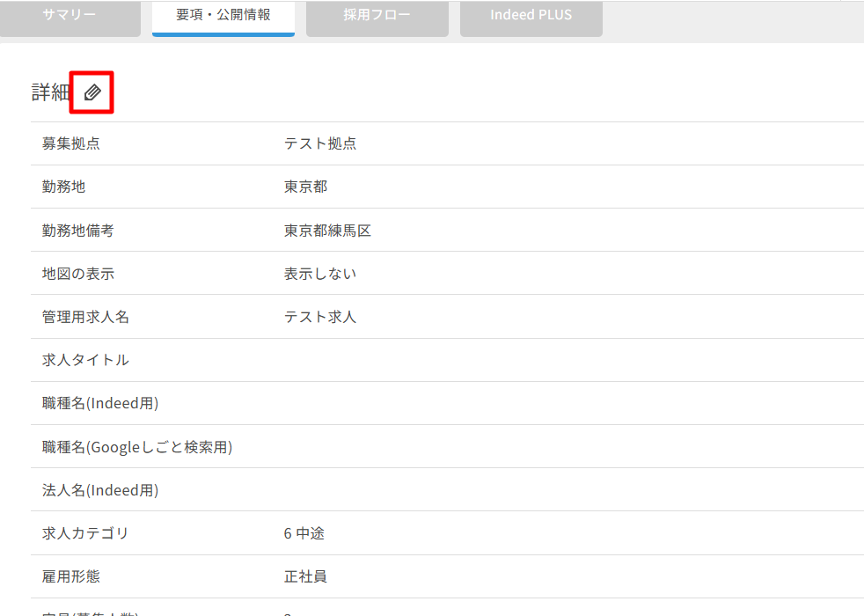Image resolution: width=864 pixels, height=616 pixels.
Task: Go to the Indeed PLUS tab
Action: (x=531, y=17)
